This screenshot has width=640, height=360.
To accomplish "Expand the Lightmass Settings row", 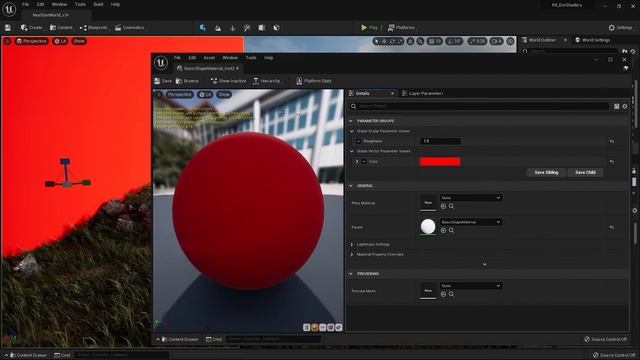I will point(352,244).
